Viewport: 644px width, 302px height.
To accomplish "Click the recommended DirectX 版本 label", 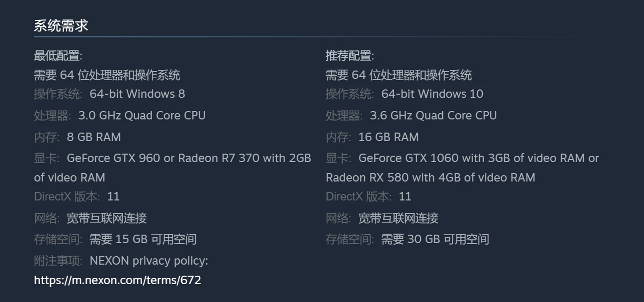I will (358, 197).
